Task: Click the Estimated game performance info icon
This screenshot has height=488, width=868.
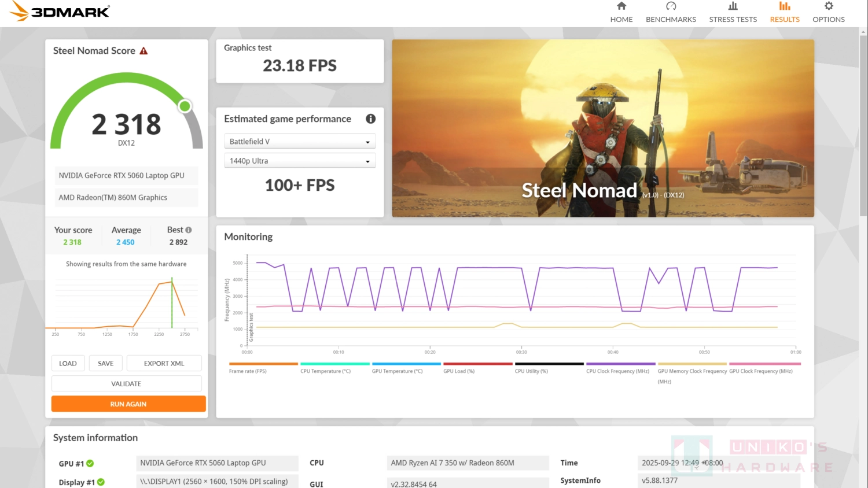Action: pos(370,119)
